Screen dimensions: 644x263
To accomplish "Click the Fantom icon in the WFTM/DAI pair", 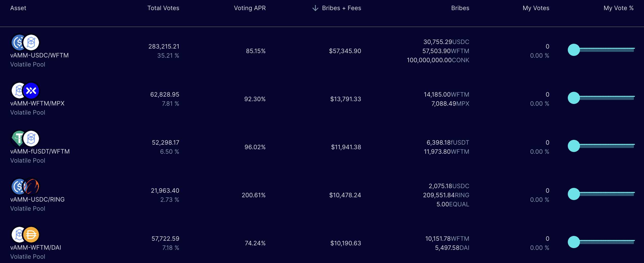I will point(18,235).
